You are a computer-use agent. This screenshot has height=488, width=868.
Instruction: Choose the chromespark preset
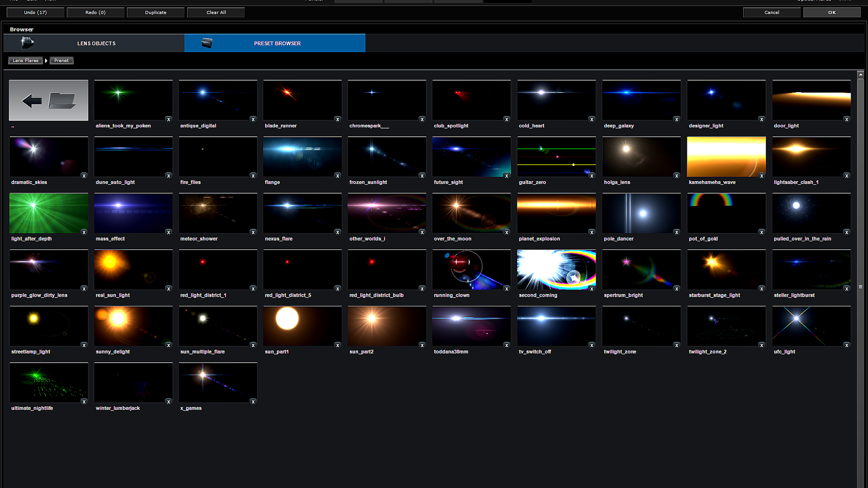coord(387,100)
